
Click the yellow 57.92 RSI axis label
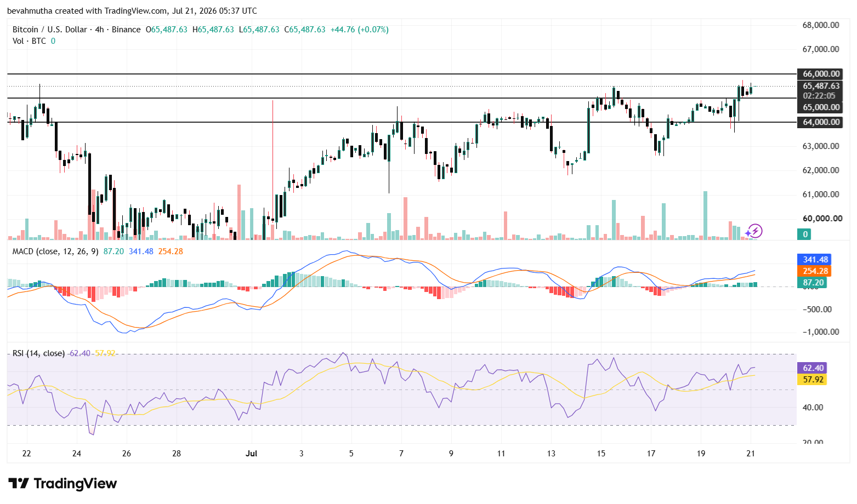click(x=811, y=380)
